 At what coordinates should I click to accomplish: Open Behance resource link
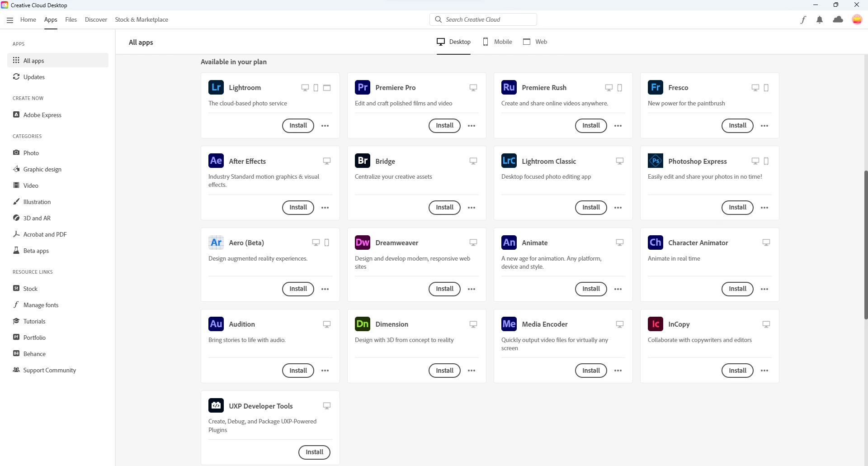58,354
